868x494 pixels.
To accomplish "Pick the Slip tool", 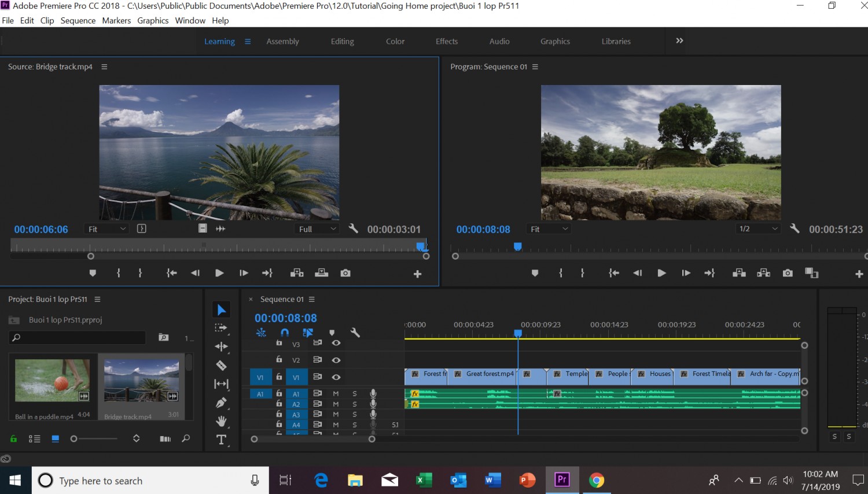I will [221, 384].
